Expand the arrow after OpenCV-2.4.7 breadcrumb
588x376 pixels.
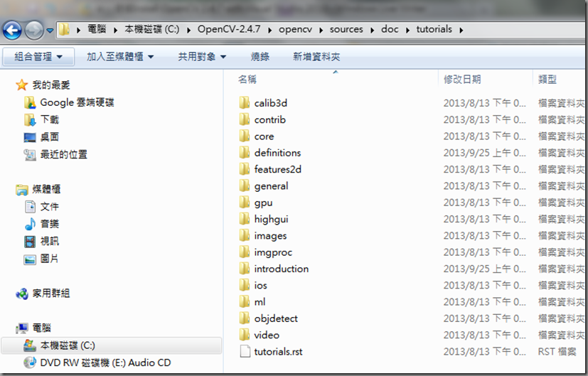269,30
